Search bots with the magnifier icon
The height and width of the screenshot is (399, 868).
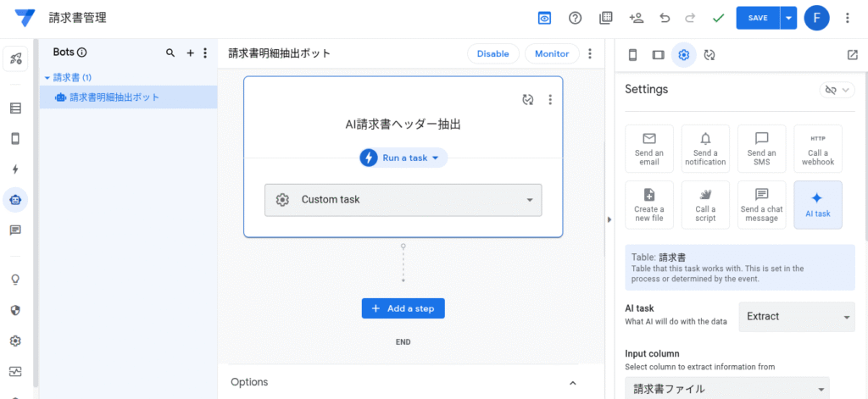tap(170, 53)
